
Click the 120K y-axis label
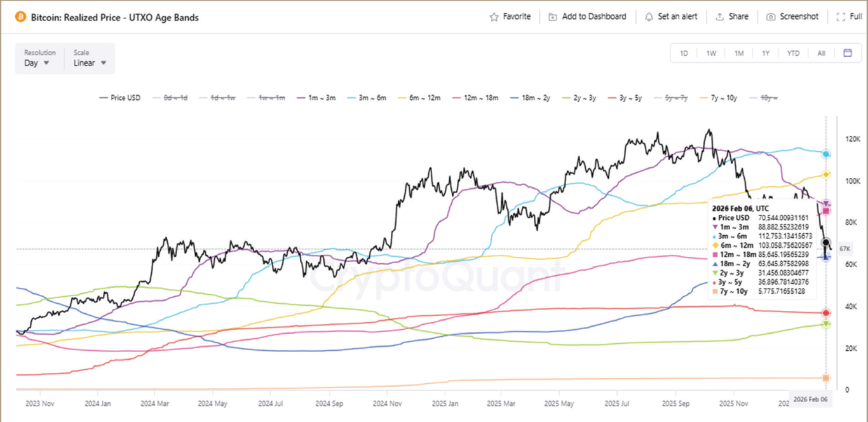point(852,139)
